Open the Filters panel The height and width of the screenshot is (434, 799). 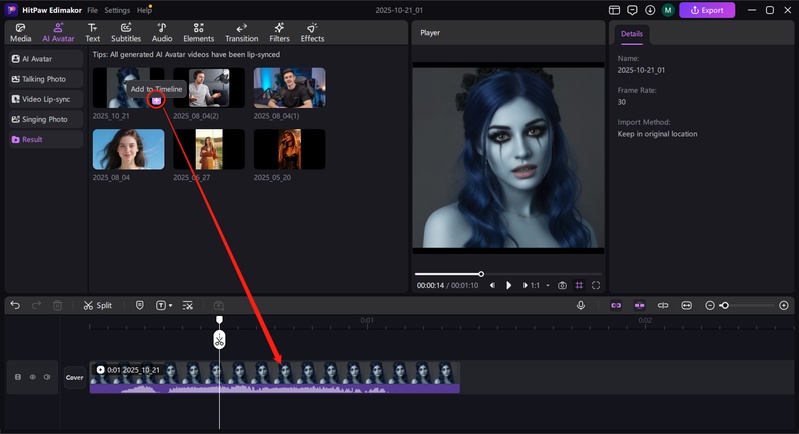pos(279,33)
